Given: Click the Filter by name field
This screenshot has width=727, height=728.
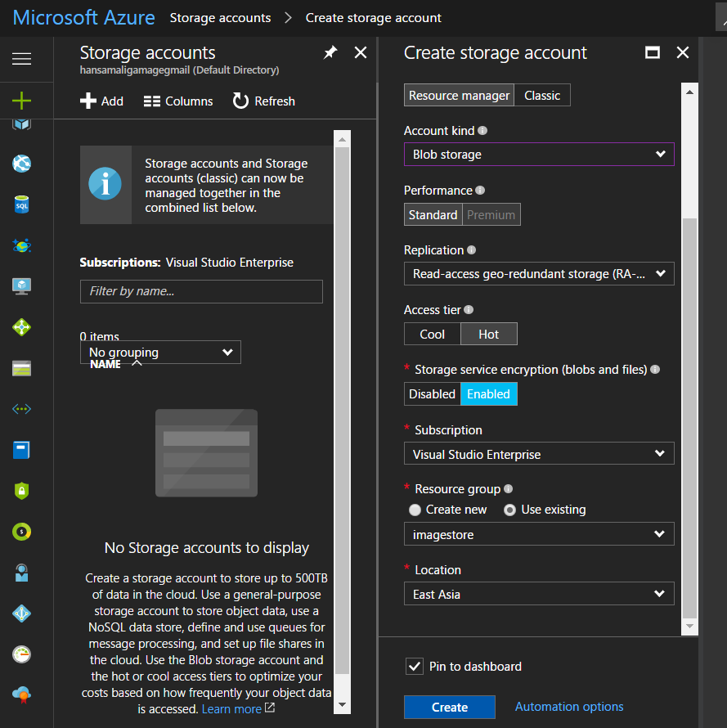Looking at the screenshot, I should click(x=201, y=291).
